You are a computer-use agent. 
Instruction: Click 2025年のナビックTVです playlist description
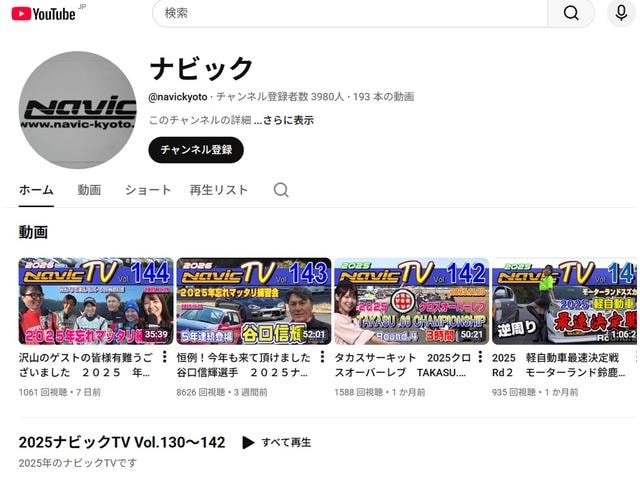(x=78, y=463)
